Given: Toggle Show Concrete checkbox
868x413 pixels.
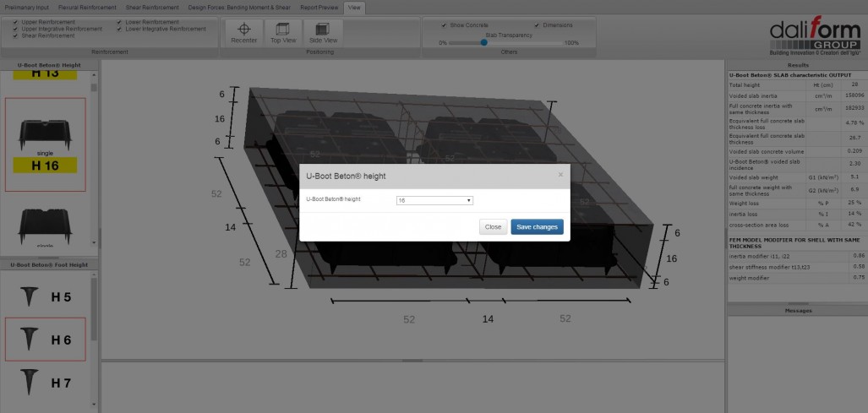Looking at the screenshot, I should coord(444,25).
